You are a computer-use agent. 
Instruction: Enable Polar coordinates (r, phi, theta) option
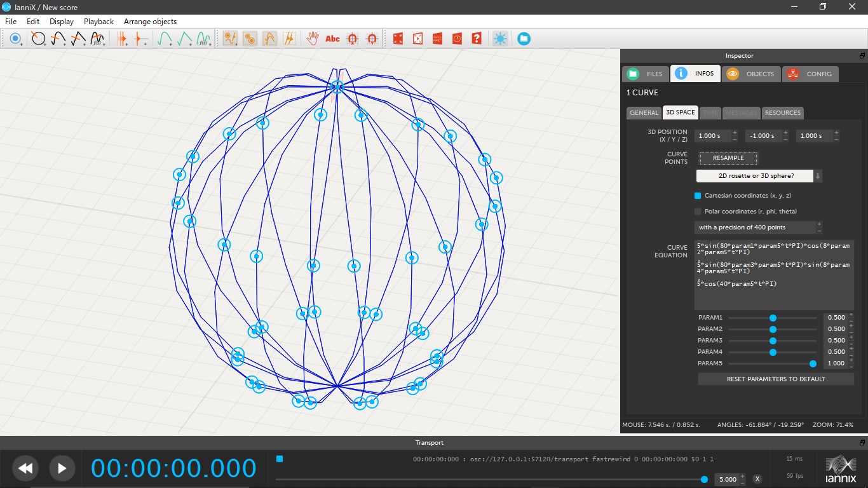(x=698, y=212)
